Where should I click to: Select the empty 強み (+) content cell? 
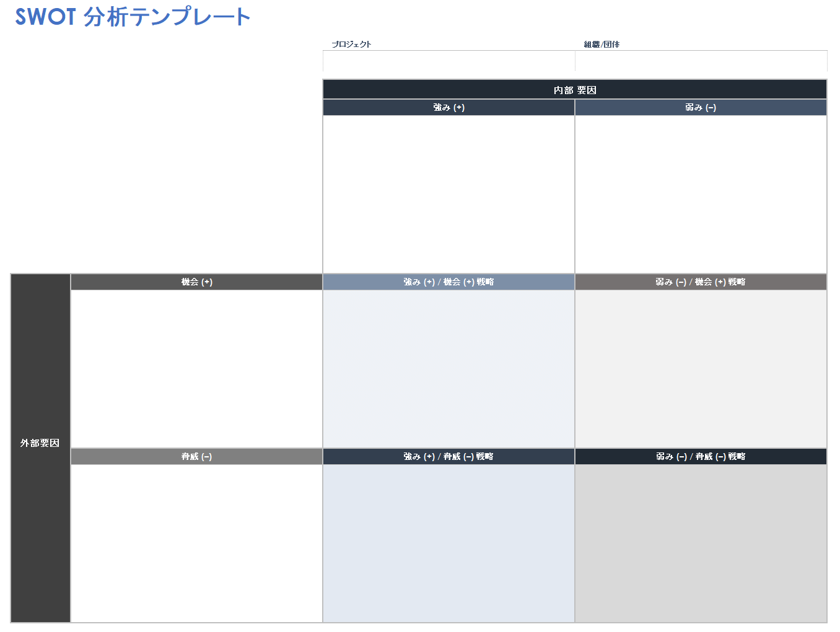click(x=449, y=194)
